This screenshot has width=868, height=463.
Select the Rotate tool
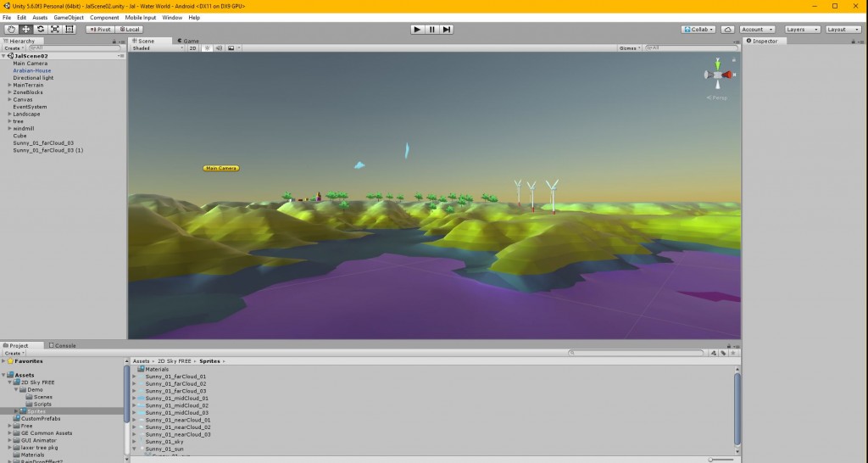pyautogui.click(x=40, y=29)
